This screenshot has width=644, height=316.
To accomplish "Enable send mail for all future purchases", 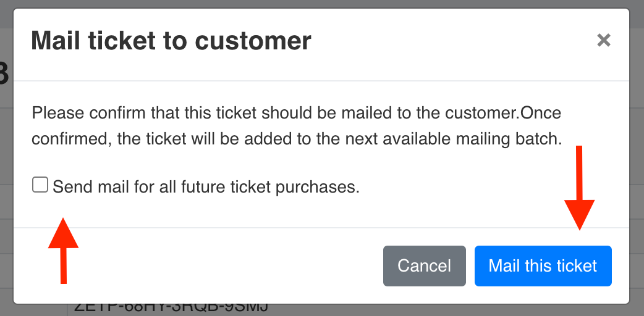I will pyautogui.click(x=40, y=185).
